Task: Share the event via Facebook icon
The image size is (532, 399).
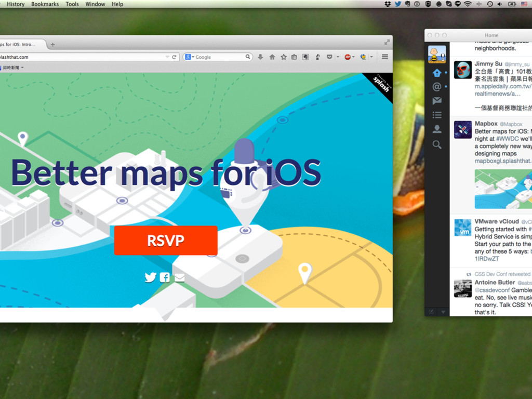Action: tap(165, 277)
